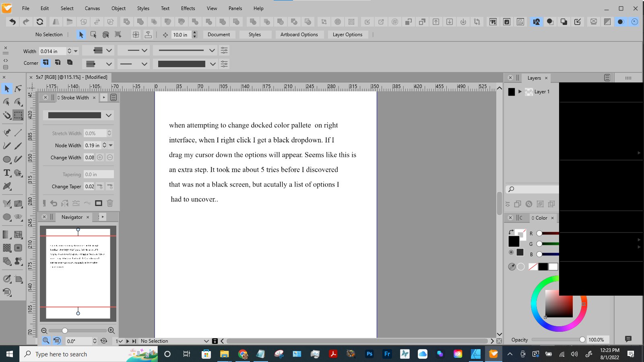Viewport: 644px width, 362px height.
Task: Select the Text tool in toolbox
Action: tap(7, 173)
